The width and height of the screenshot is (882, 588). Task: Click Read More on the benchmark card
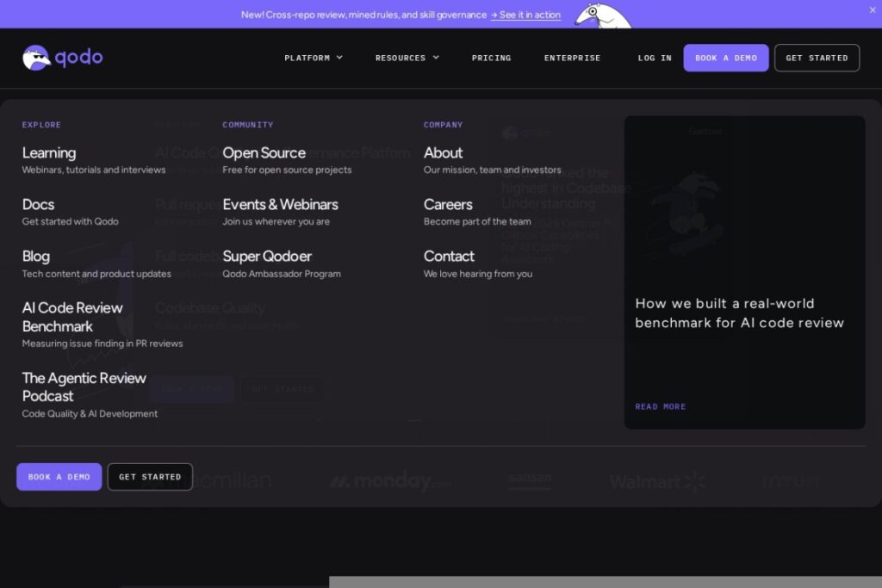click(x=661, y=406)
